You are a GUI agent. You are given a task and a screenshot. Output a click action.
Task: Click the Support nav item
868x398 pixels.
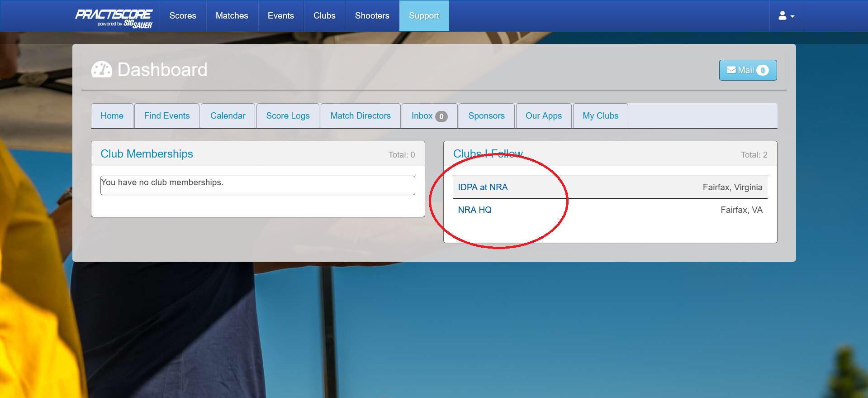[424, 16]
